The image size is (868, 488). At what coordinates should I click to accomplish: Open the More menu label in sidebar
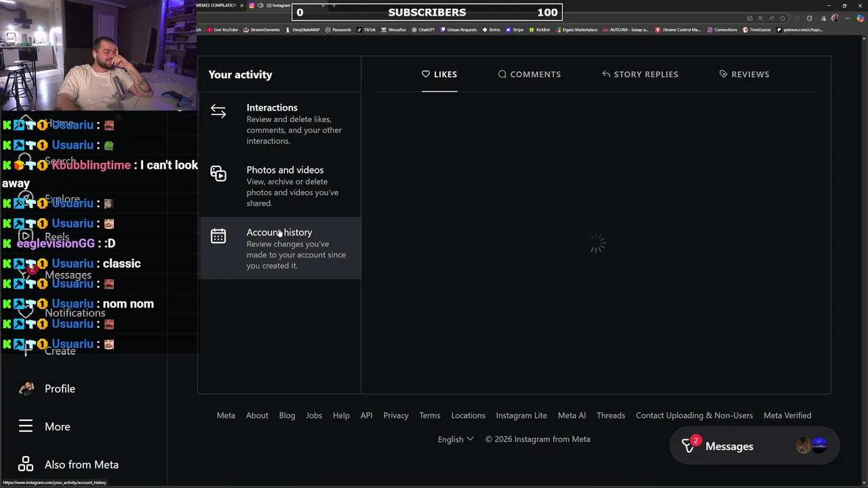pyautogui.click(x=58, y=426)
